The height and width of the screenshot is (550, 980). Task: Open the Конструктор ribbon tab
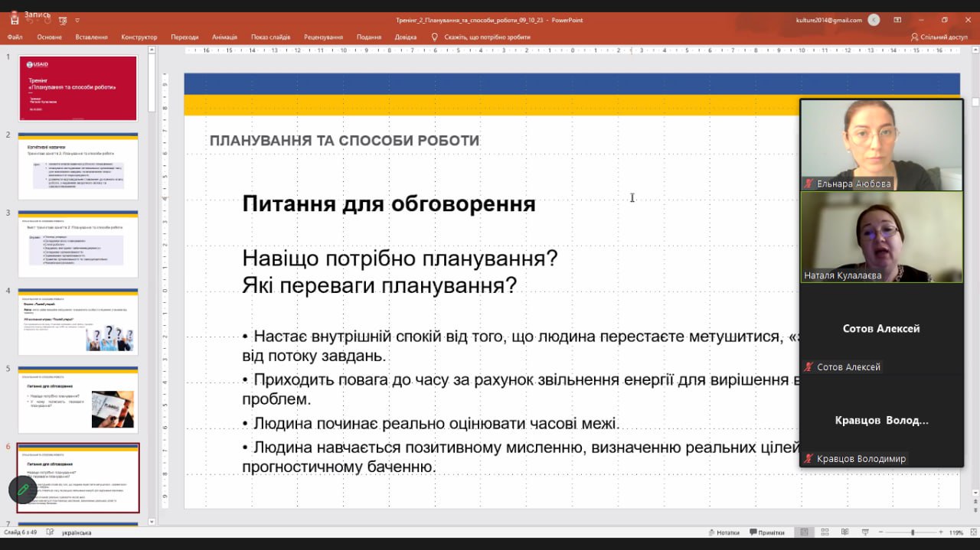139,37
